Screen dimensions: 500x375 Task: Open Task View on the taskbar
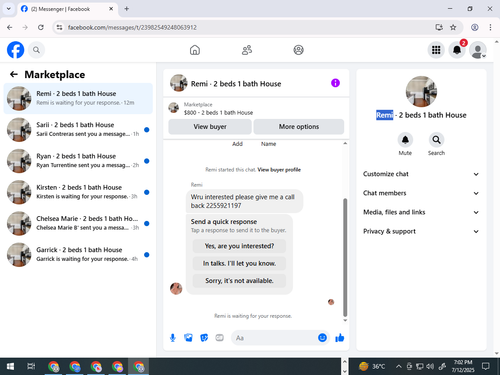tap(31, 367)
